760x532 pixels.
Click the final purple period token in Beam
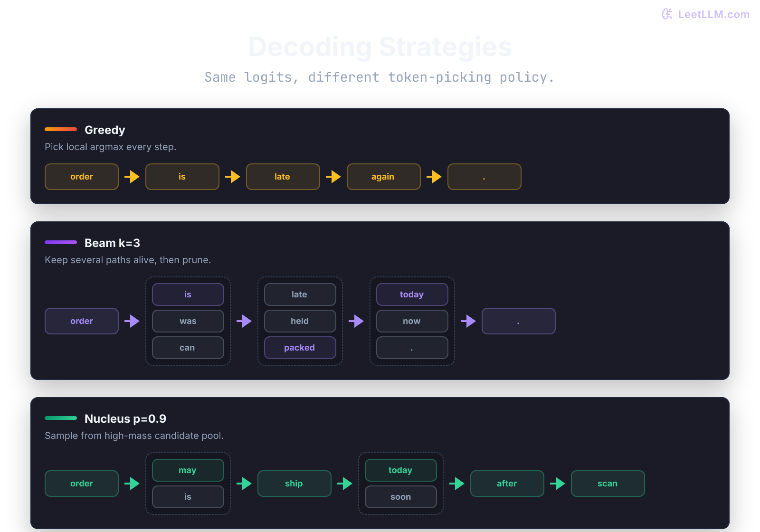[519, 321]
